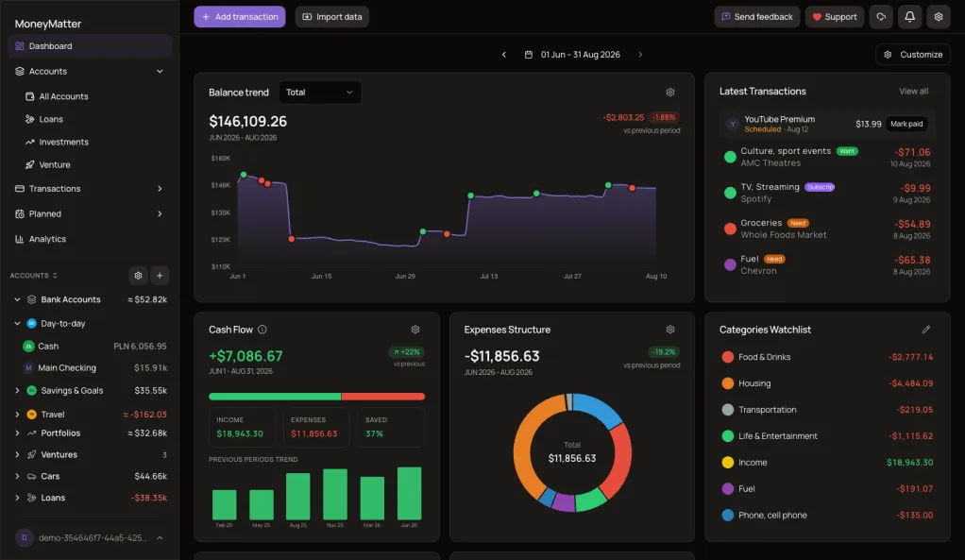The height and width of the screenshot is (560, 965).
Task: Open the date range 01 Jun – 31 Aug 2026
Action: tap(572, 55)
